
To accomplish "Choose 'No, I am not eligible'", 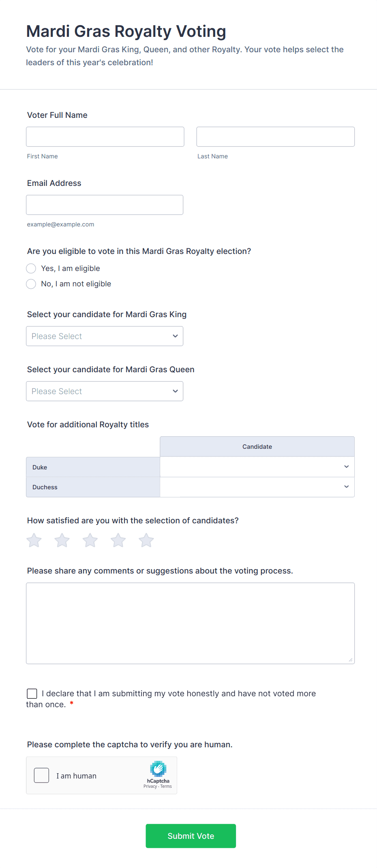I will (x=31, y=284).
